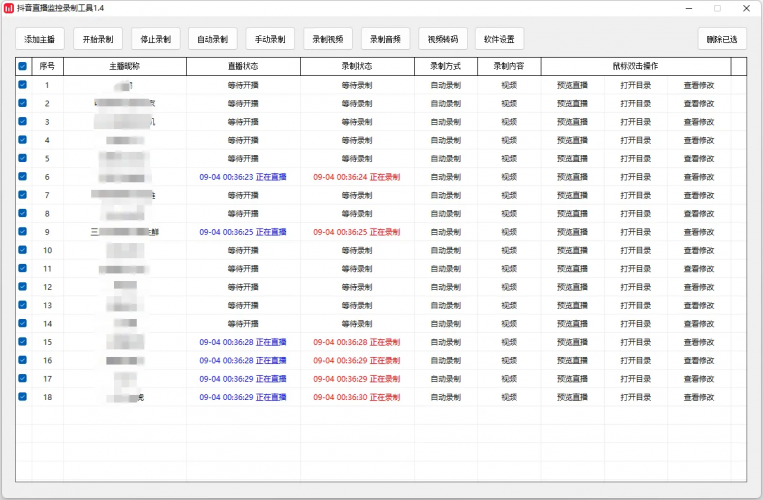Click 视频 cell in row 2
The image size is (763, 500).
[x=509, y=104]
